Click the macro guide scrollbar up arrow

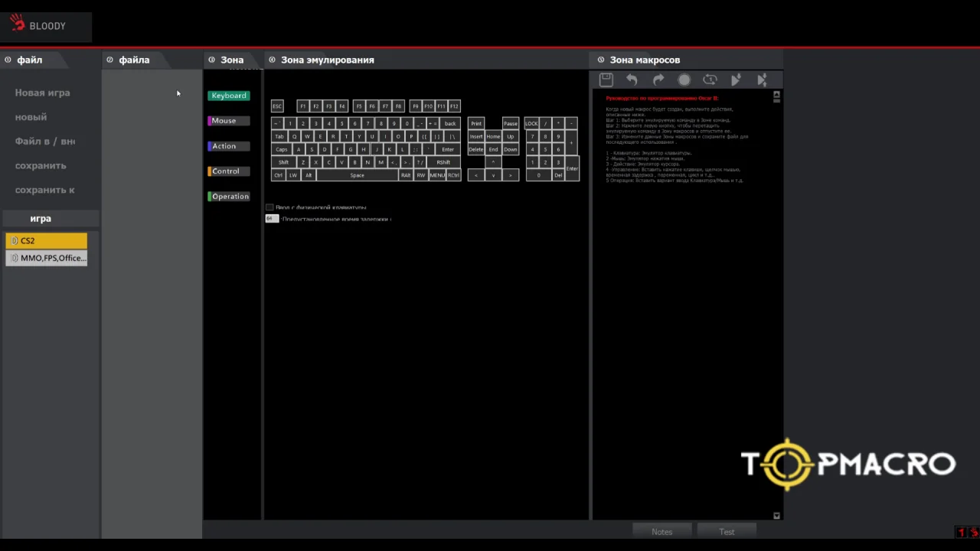(776, 95)
